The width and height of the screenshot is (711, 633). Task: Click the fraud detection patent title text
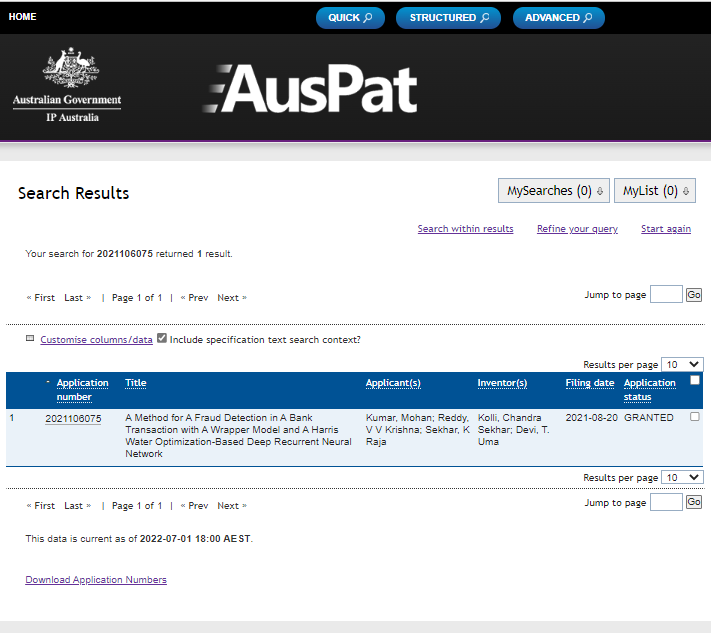[238, 435]
